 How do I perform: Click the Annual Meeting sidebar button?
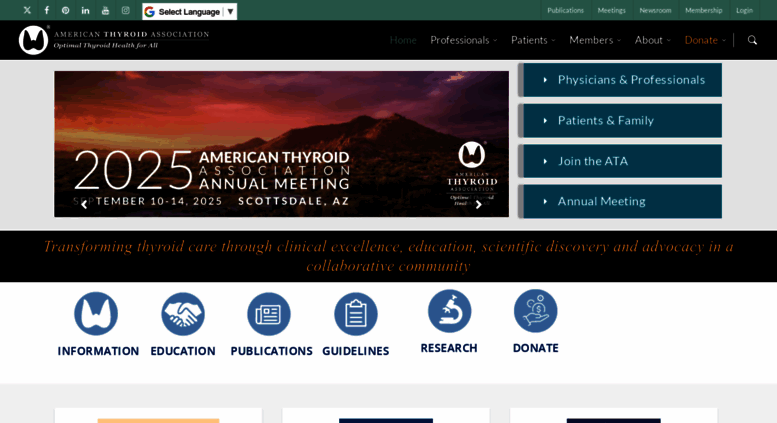(x=620, y=202)
